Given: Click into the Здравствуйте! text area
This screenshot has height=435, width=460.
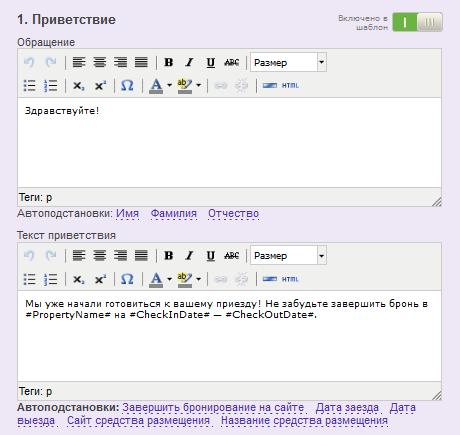Looking at the screenshot, I should [229, 143].
